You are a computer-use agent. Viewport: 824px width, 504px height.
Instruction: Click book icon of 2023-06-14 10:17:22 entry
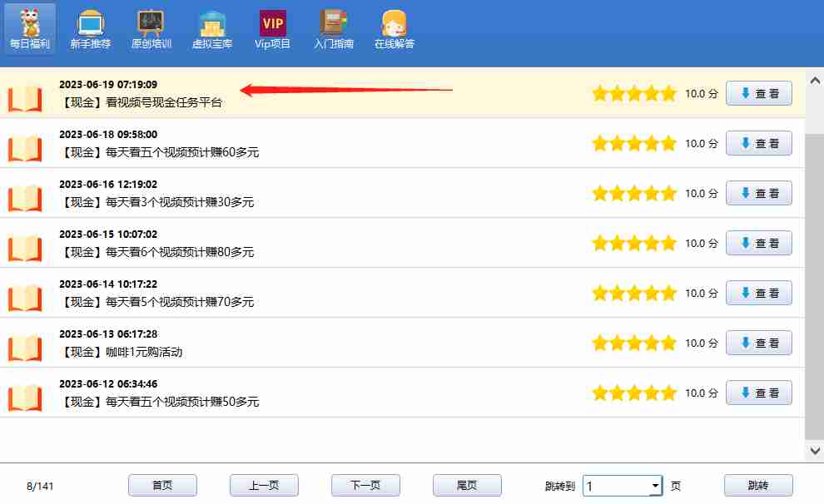(25, 298)
